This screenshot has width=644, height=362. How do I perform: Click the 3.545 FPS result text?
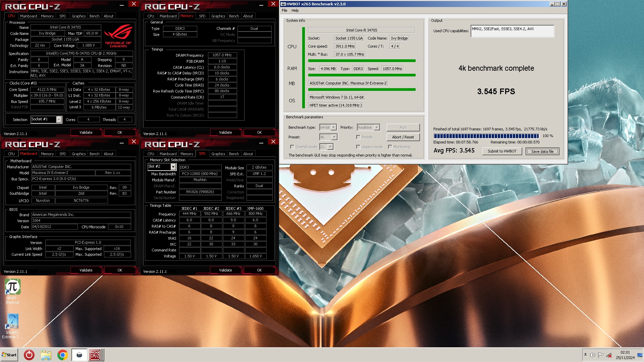(496, 92)
